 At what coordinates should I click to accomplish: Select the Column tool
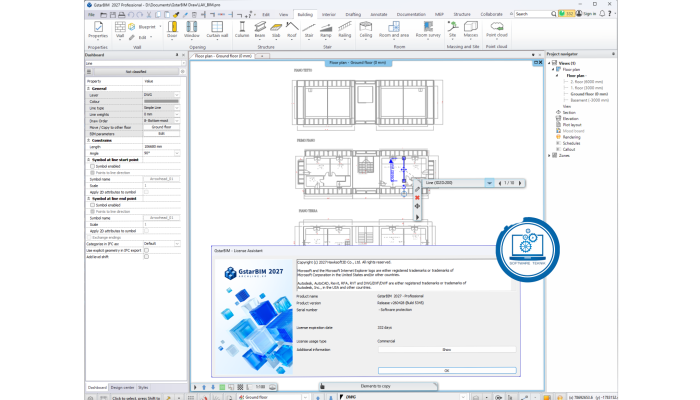click(242, 30)
